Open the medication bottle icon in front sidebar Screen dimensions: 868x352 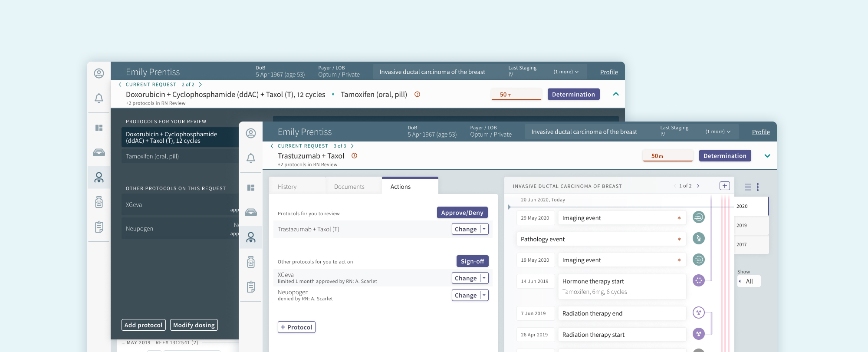251,262
